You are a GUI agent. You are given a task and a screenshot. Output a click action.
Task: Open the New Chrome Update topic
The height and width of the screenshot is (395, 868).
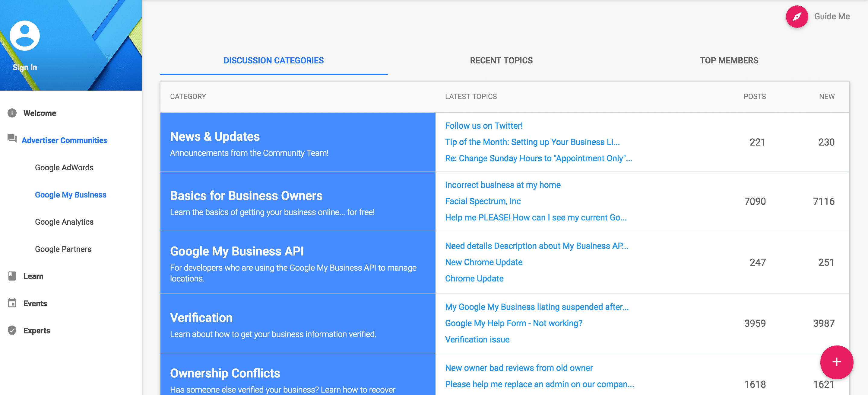click(483, 262)
